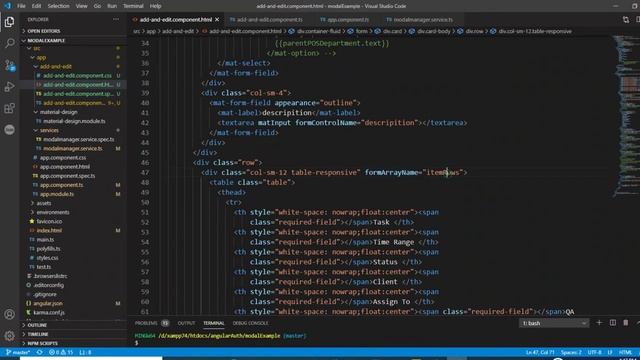Open the File menu
The height and width of the screenshot is (360, 640).
21,6
